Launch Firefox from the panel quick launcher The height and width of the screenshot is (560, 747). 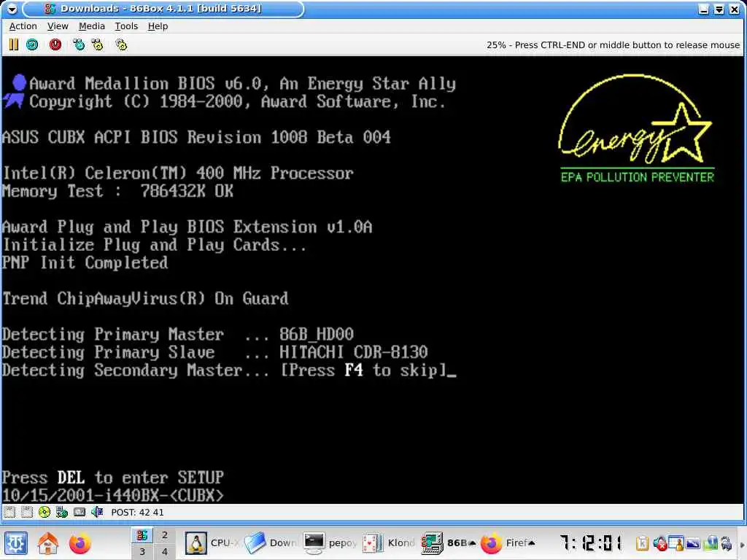click(x=80, y=542)
